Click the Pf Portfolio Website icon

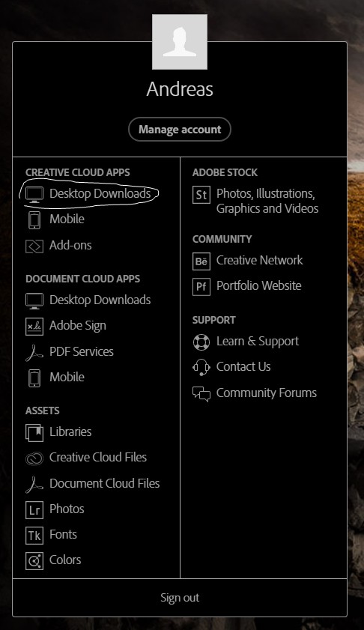point(201,287)
